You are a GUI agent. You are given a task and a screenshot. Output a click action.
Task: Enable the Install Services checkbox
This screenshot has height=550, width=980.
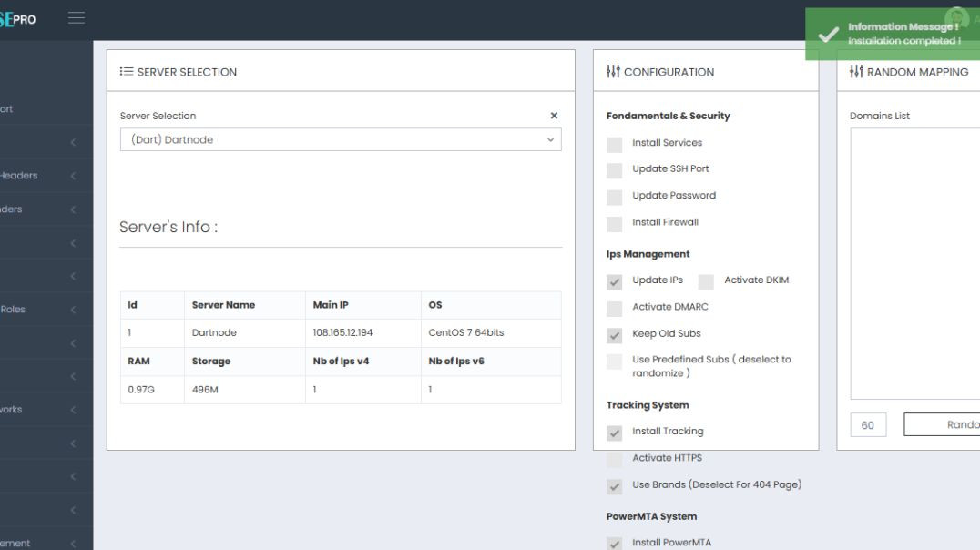point(614,145)
